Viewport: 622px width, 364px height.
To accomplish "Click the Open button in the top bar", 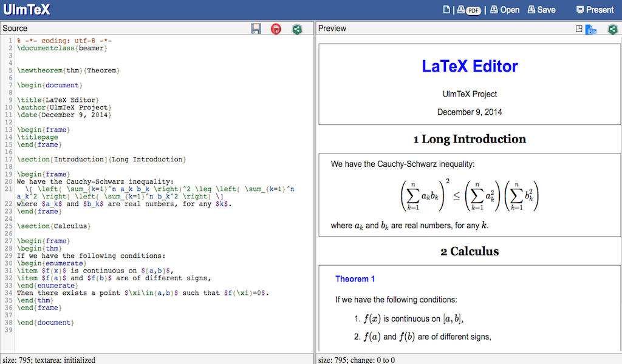I will point(504,9).
